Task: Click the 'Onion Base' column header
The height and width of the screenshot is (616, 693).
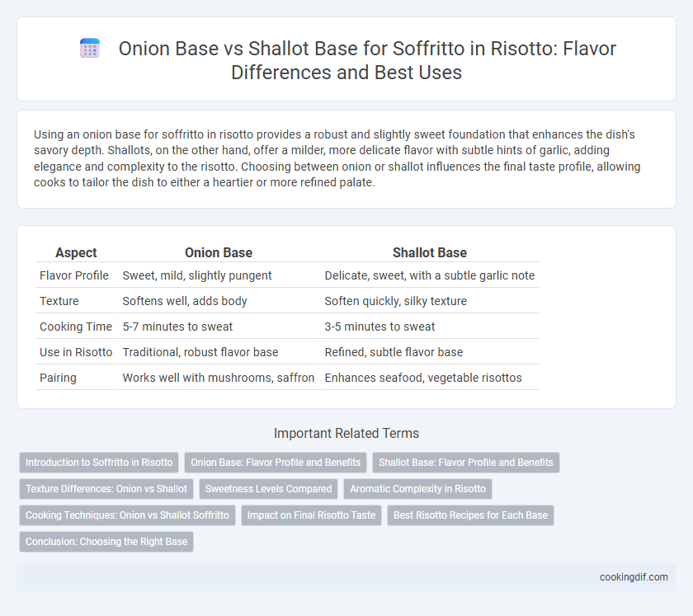Action: coord(219,253)
